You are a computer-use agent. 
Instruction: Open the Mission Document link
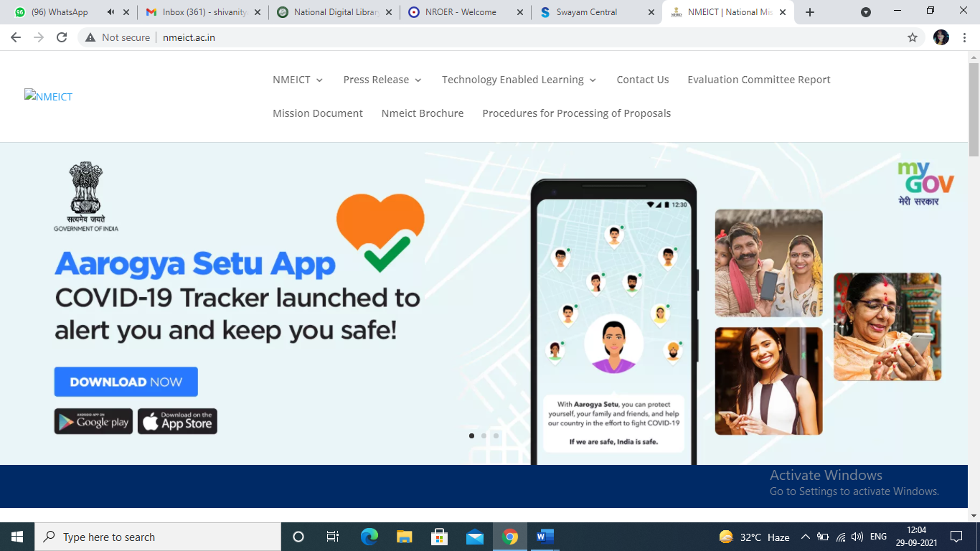317,113
